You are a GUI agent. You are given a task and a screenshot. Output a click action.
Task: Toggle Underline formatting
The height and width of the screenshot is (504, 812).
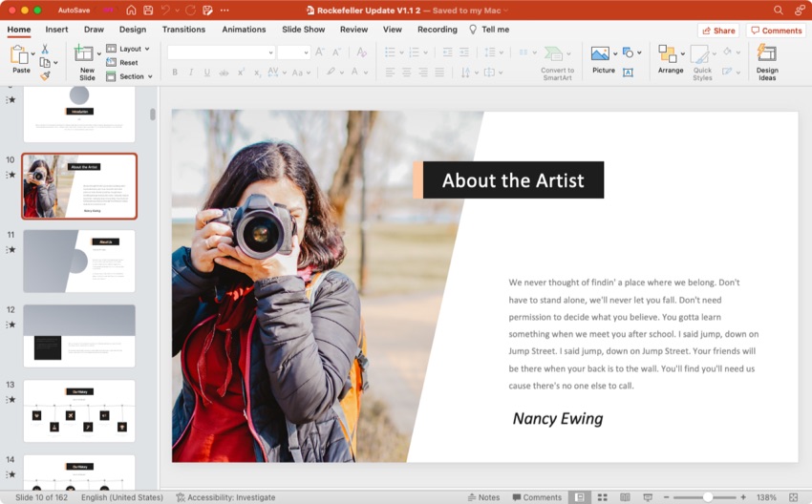[207, 73]
